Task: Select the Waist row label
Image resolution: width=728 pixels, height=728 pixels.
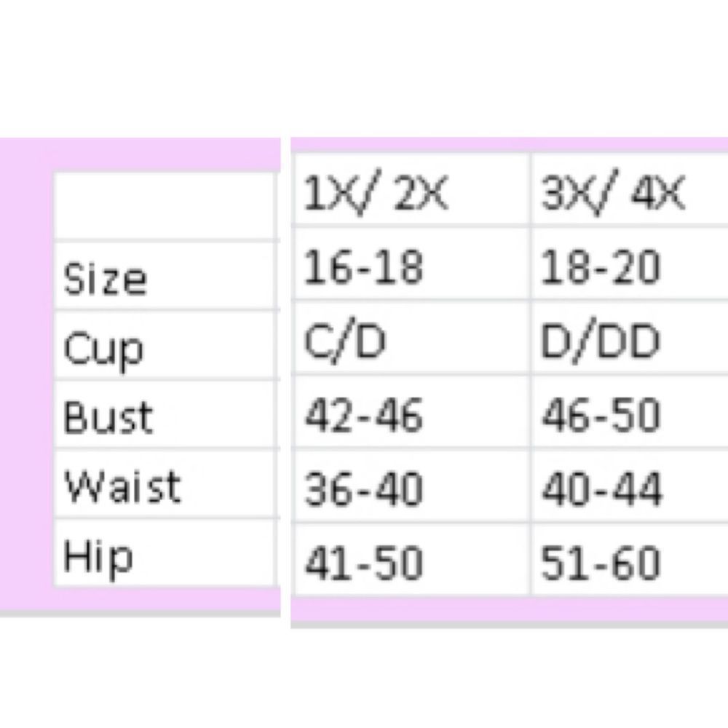Action: [121, 486]
